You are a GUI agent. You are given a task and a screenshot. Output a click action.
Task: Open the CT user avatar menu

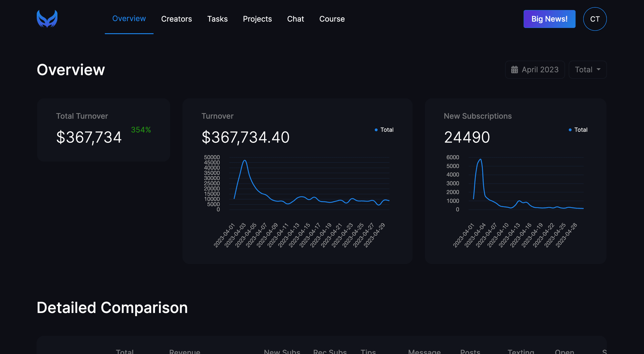tap(595, 19)
